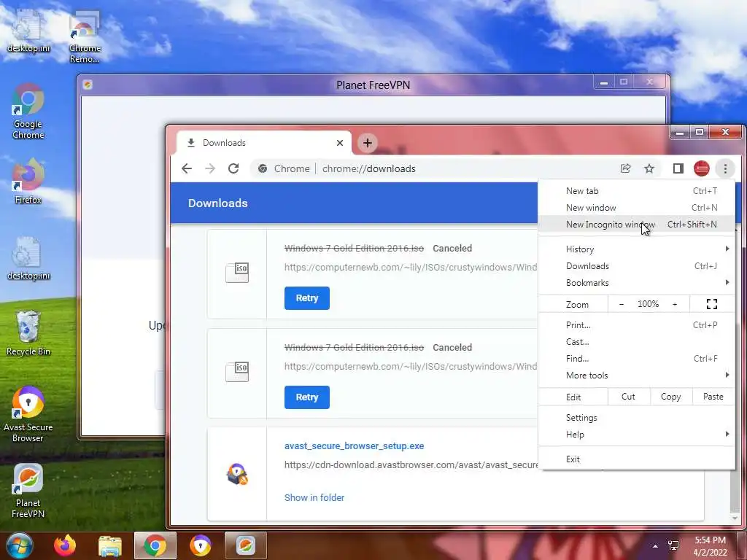This screenshot has width=747, height=560.
Task: Reload the downloads page
Action: [233, 168]
